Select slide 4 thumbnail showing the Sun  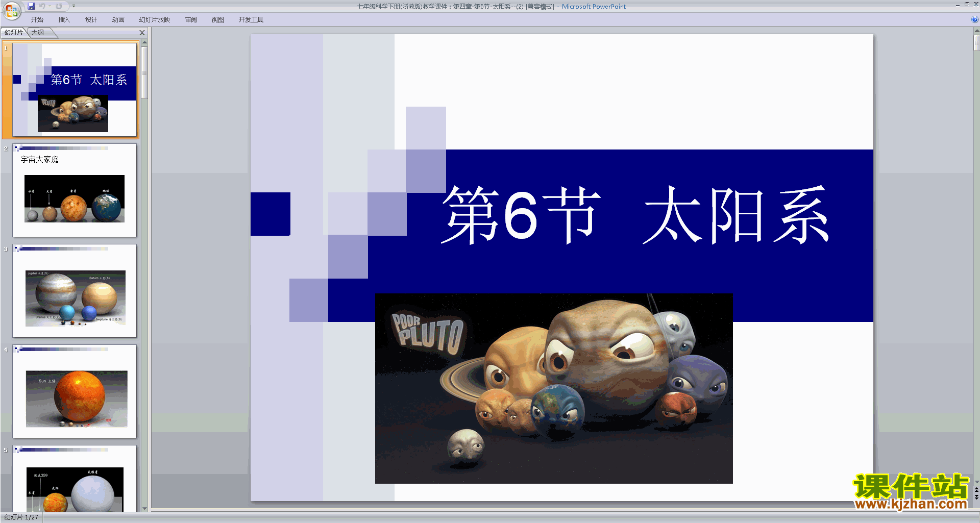[x=75, y=391]
